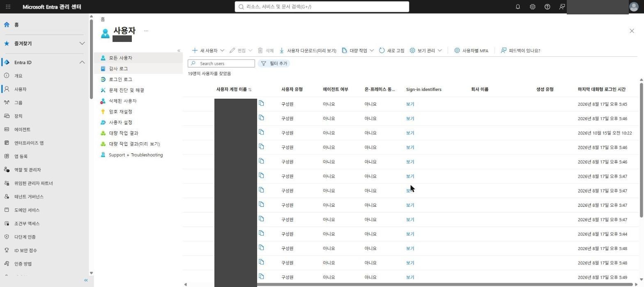Open 로그인 로그 blade item
This screenshot has height=287, width=644.
tap(138, 79)
